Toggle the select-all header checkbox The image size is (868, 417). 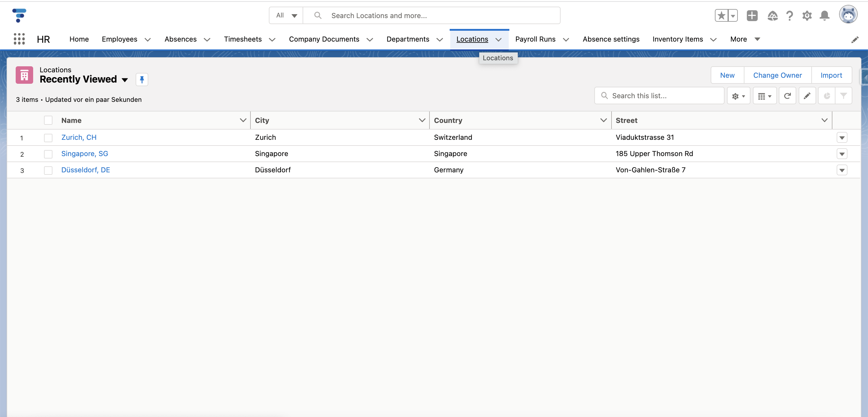[x=48, y=120]
